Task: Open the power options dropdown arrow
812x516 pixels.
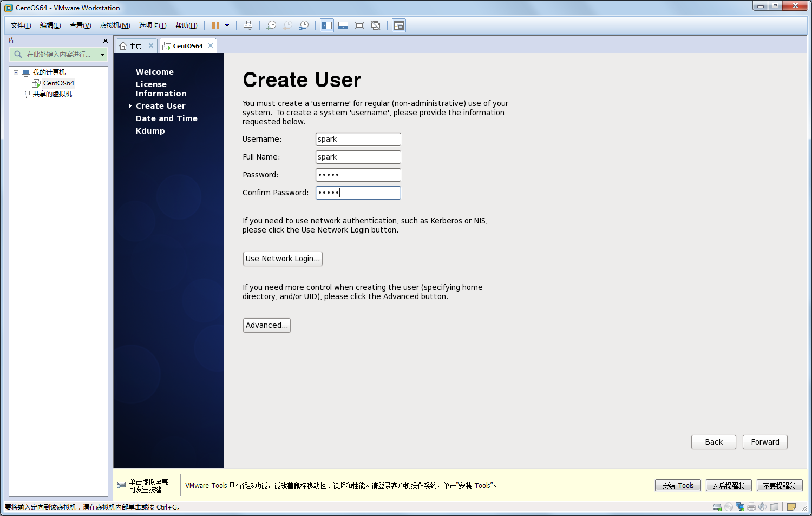Action: [x=227, y=25]
